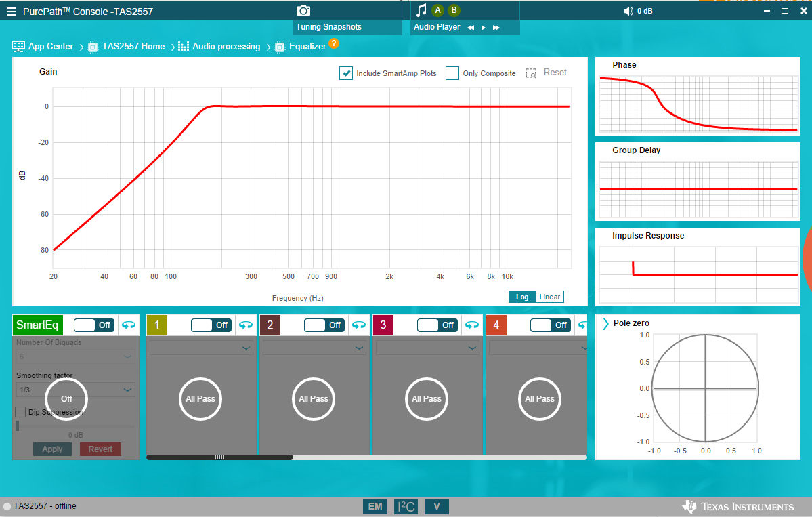Reset biquad 2 with revert arrow
The width and height of the screenshot is (812, 517).
click(359, 325)
